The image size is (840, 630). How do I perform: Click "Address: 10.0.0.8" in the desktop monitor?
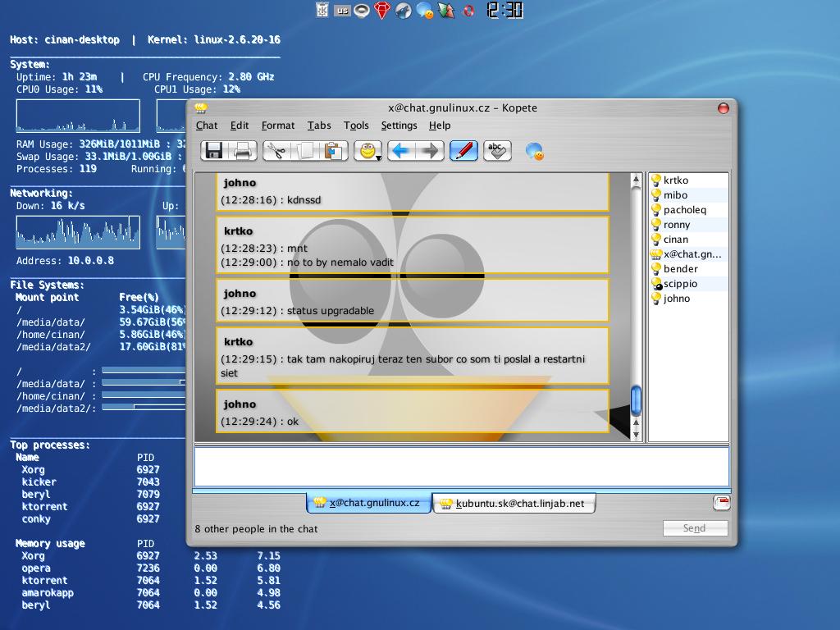(65, 261)
